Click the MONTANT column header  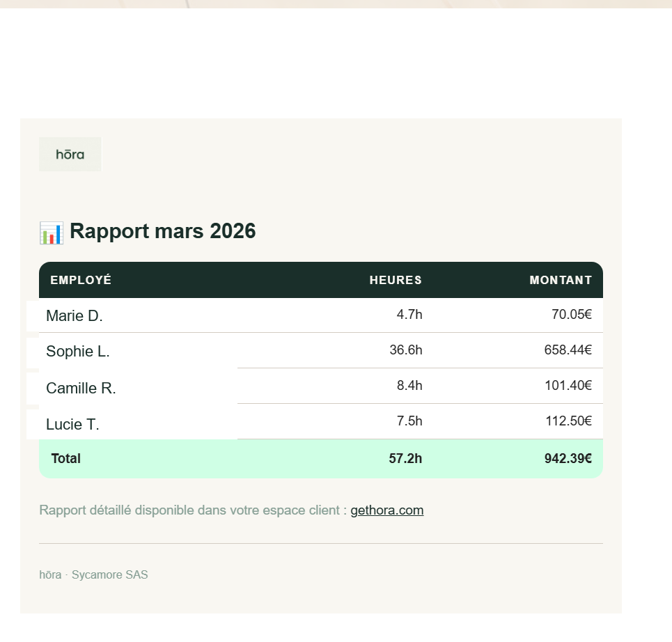[x=561, y=280]
